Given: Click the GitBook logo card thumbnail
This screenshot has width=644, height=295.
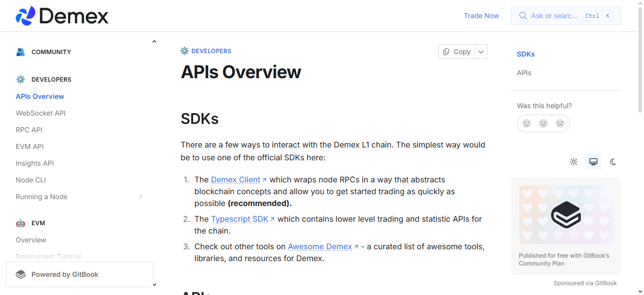Looking at the screenshot, I should tap(565, 214).
